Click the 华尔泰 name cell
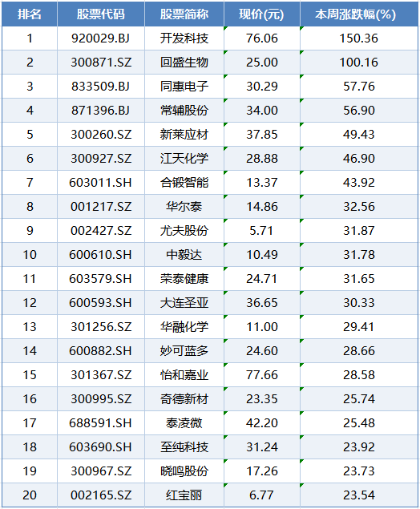 pyautogui.click(x=184, y=207)
